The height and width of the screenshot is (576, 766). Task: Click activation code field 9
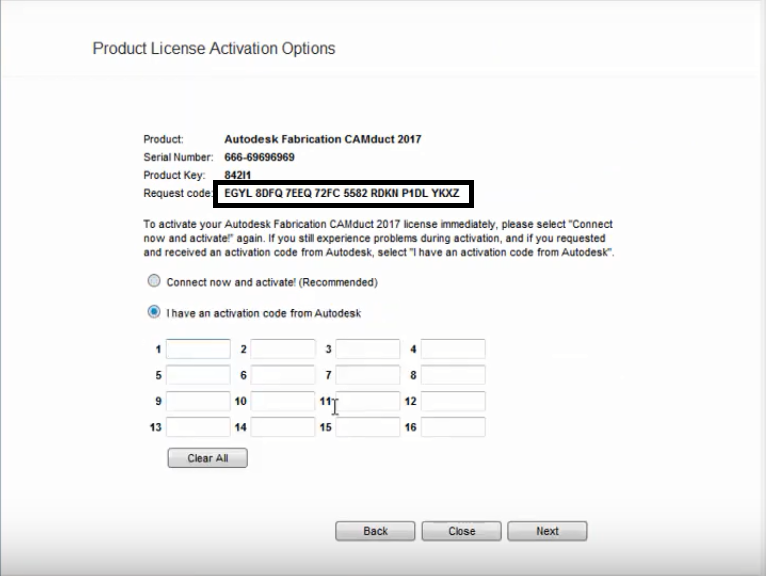point(198,401)
